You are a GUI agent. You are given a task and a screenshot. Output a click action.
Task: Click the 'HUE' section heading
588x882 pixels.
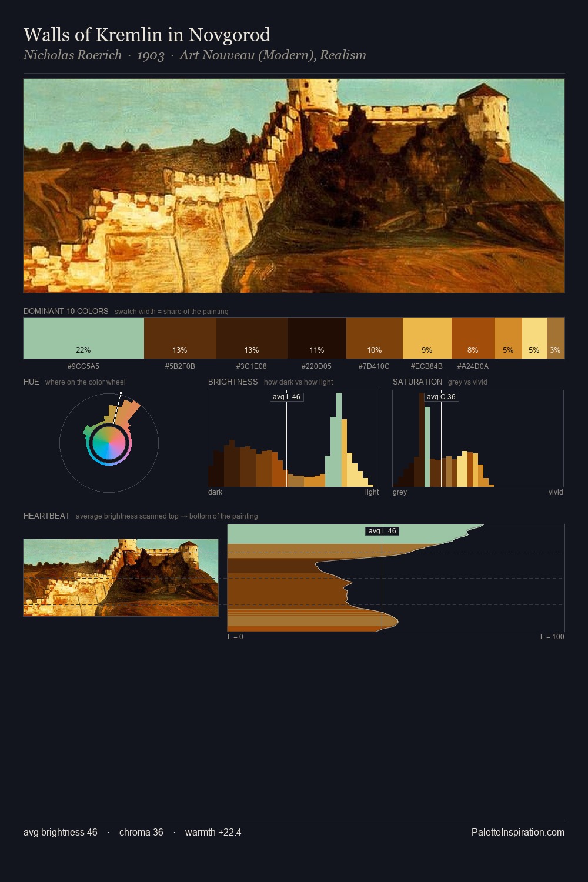31,382
